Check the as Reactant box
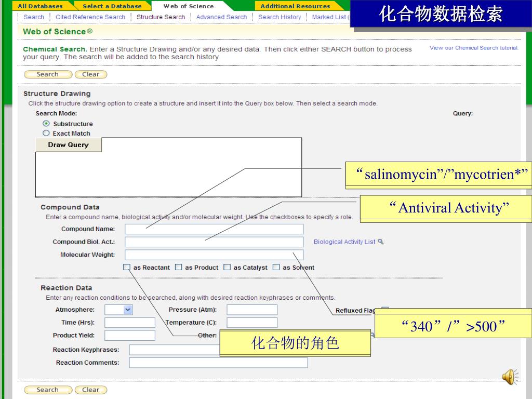This screenshot has width=532, height=399. tap(127, 268)
